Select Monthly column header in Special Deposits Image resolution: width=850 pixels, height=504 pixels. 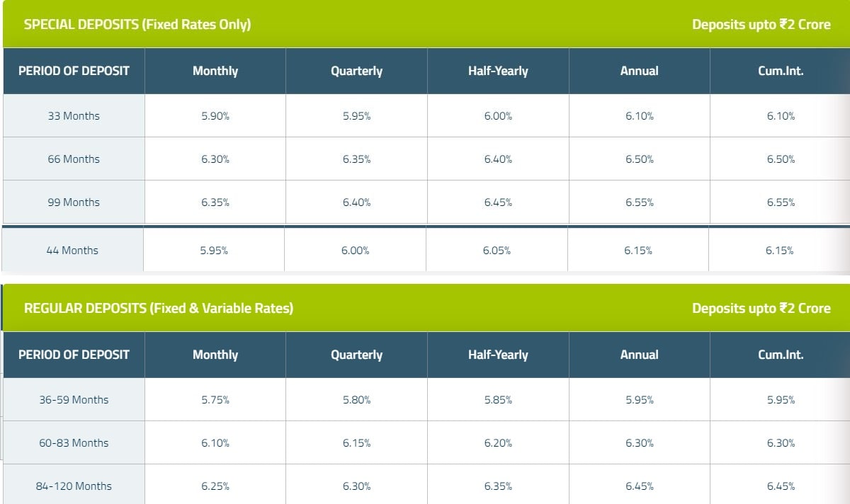215,71
